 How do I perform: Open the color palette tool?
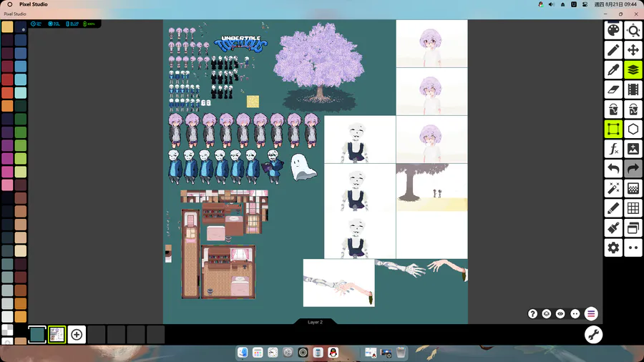613,30
